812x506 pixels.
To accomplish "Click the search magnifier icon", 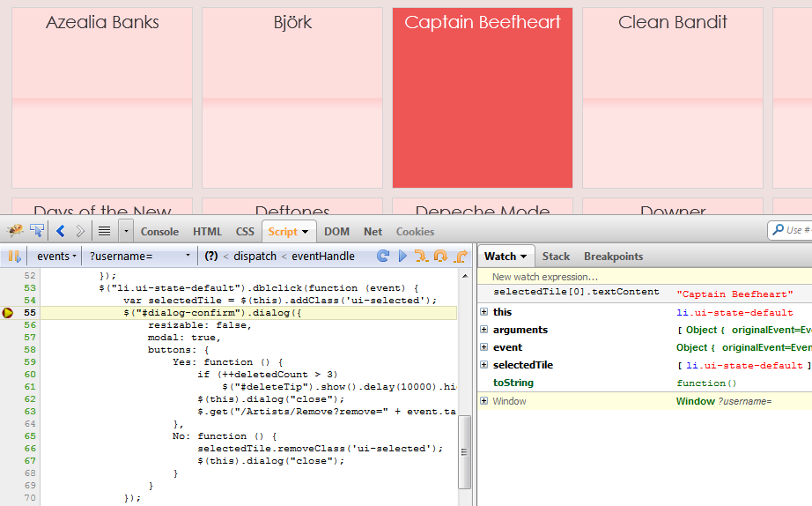I will tap(778, 229).
